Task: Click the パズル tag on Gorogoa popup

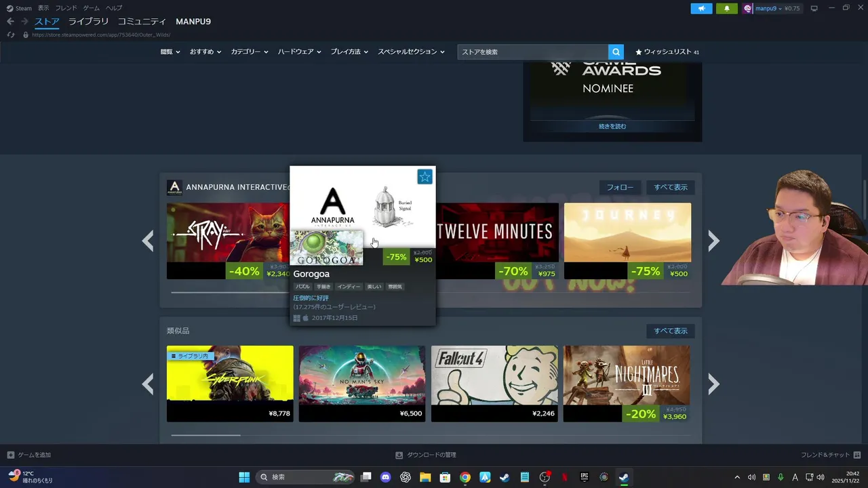Action: click(x=302, y=287)
